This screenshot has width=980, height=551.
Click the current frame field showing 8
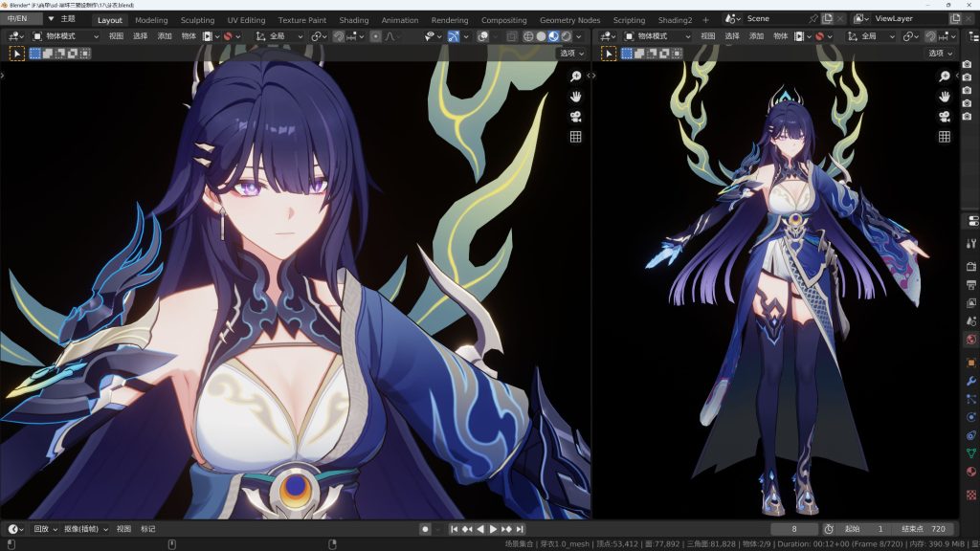[x=793, y=529]
